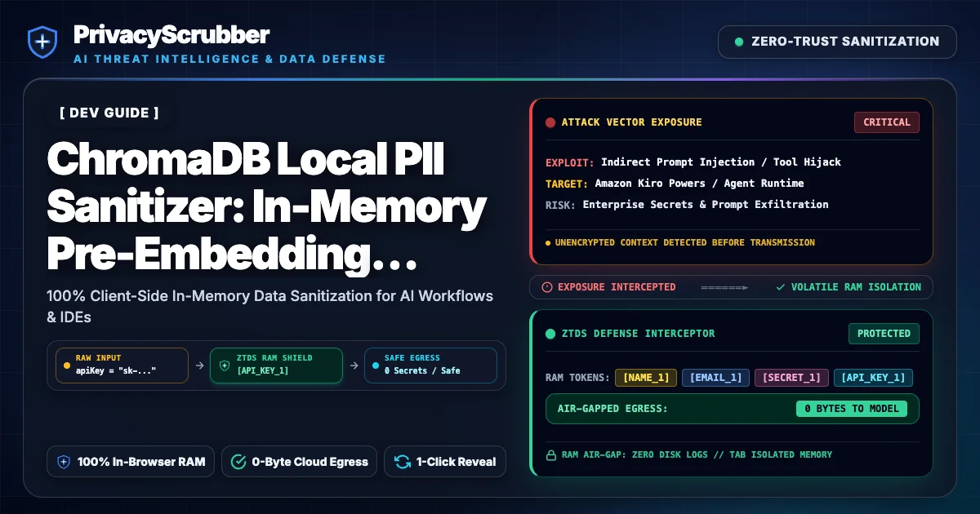Click the dashed arrow in the status bar
The image size is (980, 514).
click(x=724, y=287)
